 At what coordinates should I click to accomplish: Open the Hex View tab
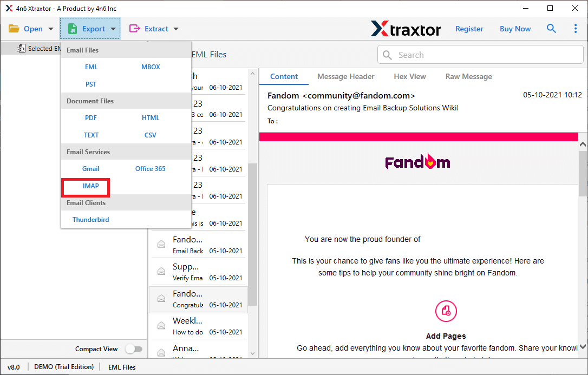click(410, 76)
